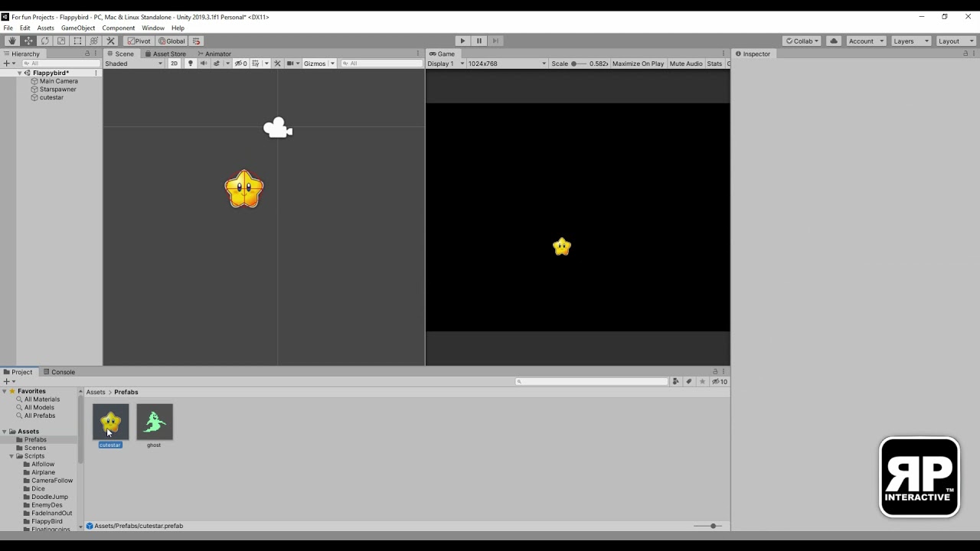Enable Mute Audio in the Game view

point(686,64)
